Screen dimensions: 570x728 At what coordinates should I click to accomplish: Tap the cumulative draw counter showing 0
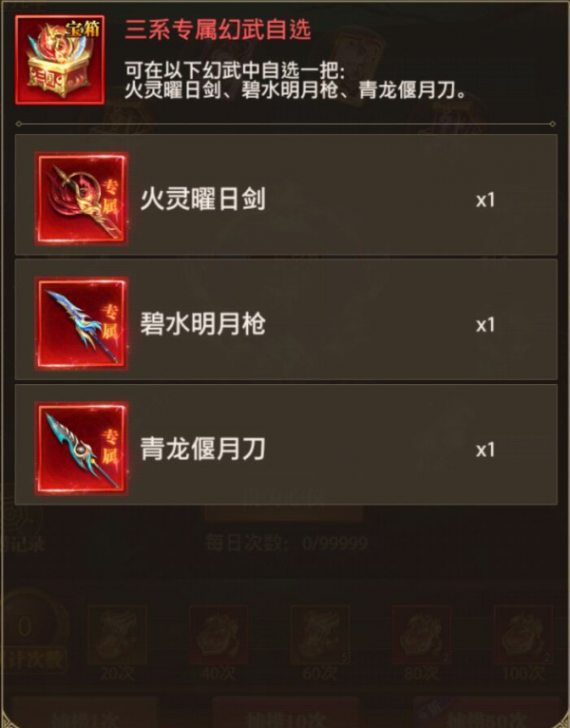[x=26, y=627]
